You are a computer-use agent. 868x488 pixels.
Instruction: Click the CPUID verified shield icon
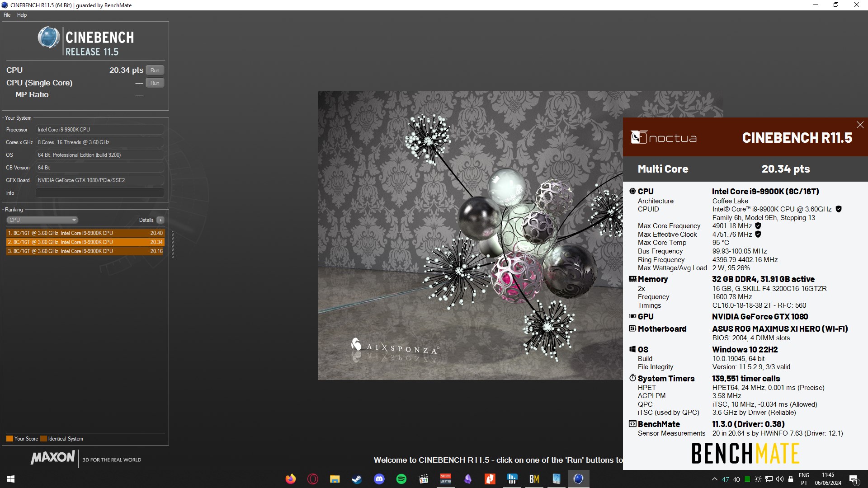(839, 209)
